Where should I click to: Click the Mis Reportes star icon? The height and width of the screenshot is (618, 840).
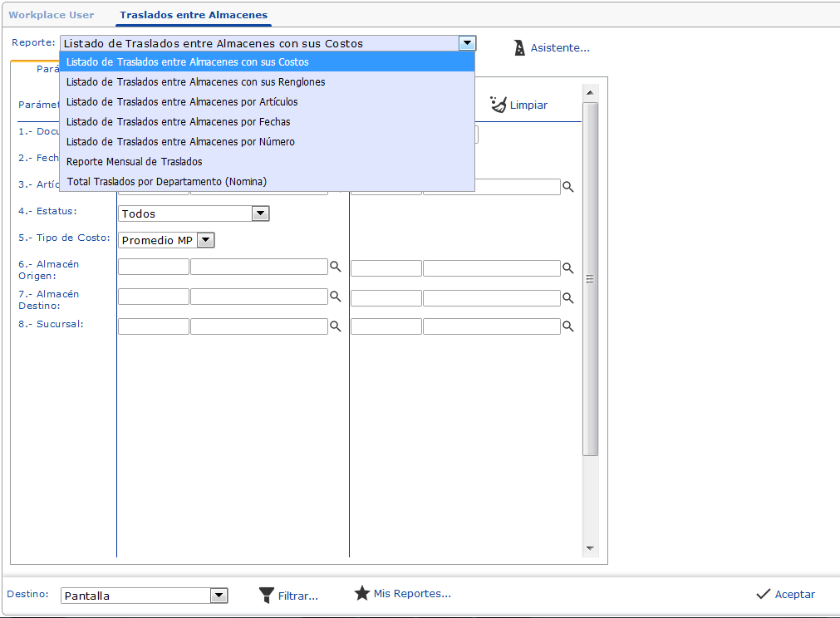point(361,593)
